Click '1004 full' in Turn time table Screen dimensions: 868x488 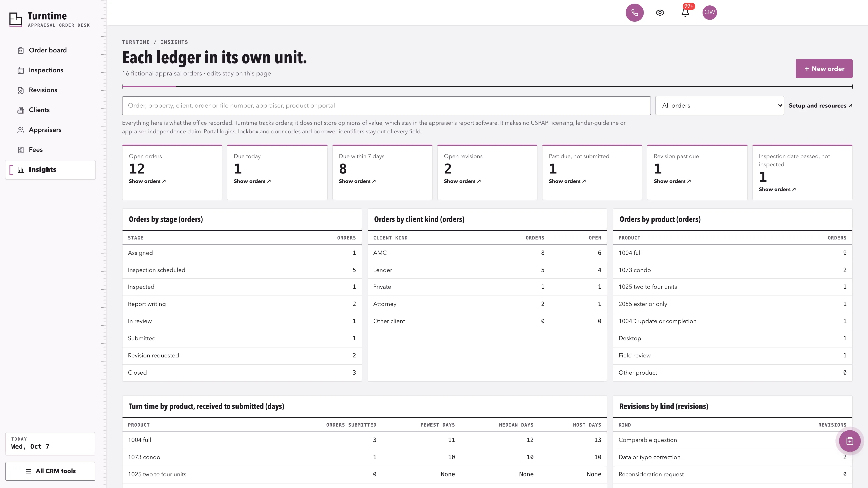coord(365,440)
